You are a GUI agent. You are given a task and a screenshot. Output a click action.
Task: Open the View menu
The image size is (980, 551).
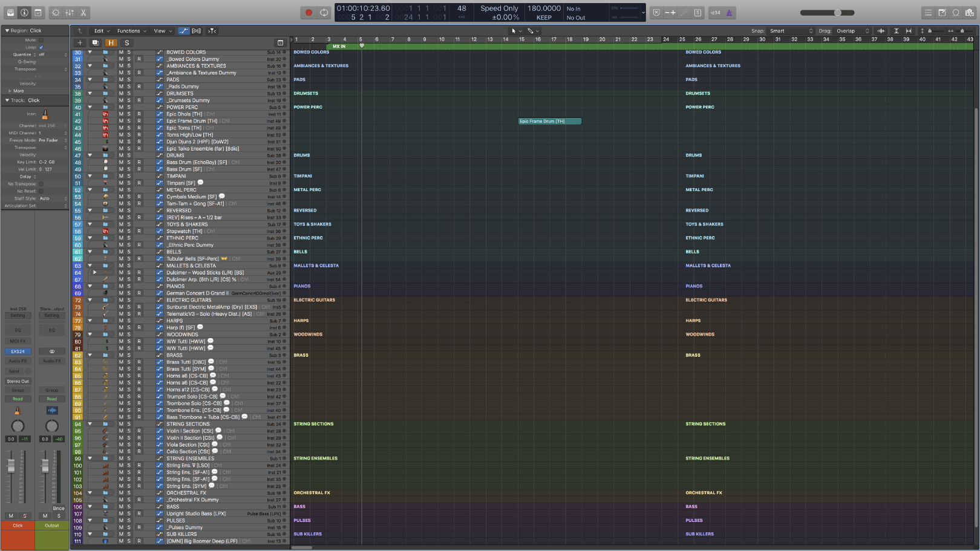click(x=160, y=31)
